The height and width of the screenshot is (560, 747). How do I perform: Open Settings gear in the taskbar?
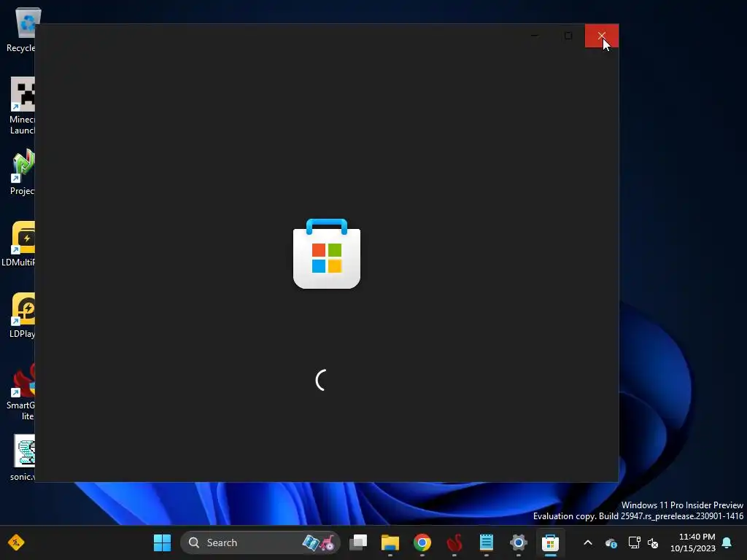coord(519,542)
